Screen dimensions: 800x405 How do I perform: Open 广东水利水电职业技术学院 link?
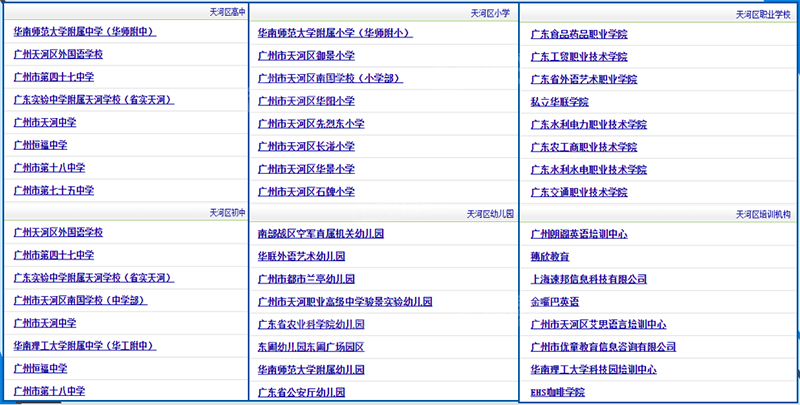589,170
